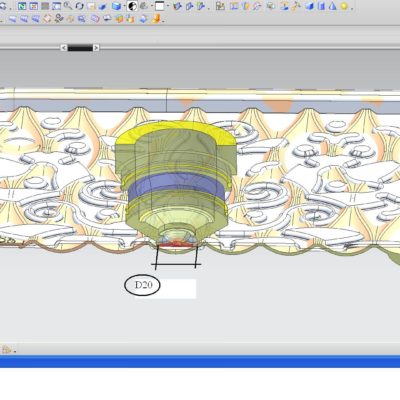Insert a yellow Sphere primitive
Screen dimensions: 400x400
click(344, 6)
